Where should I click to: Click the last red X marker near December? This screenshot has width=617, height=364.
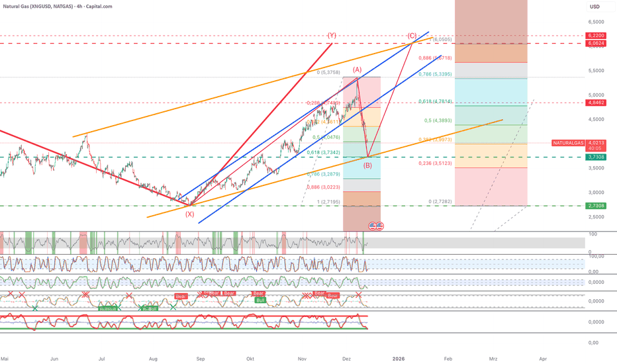click(358, 295)
